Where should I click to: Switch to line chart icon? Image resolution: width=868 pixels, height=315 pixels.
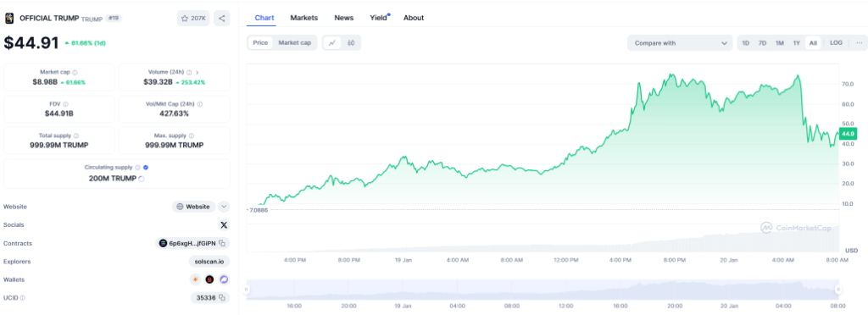pyautogui.click(x=331, y=42)
